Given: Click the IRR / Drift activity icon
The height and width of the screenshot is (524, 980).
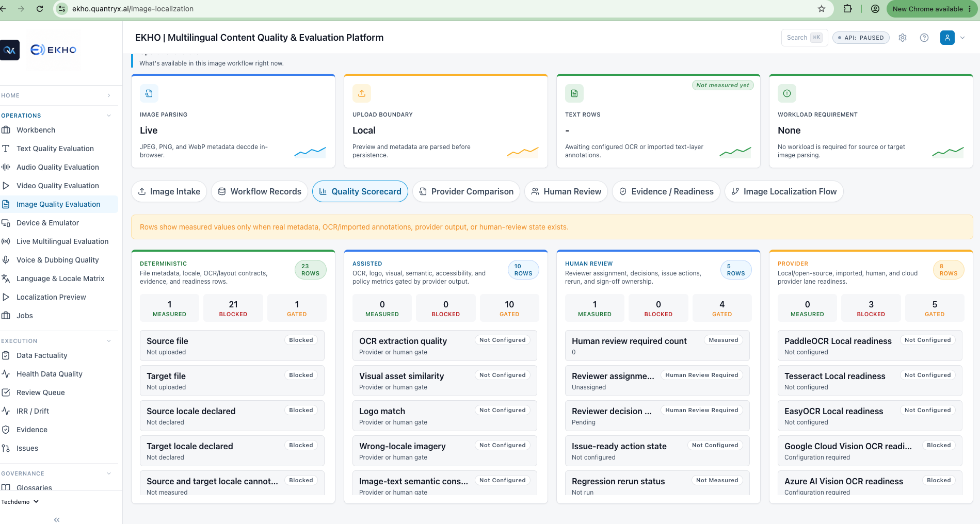Looking at the screenshot, I should coord(6,411).
